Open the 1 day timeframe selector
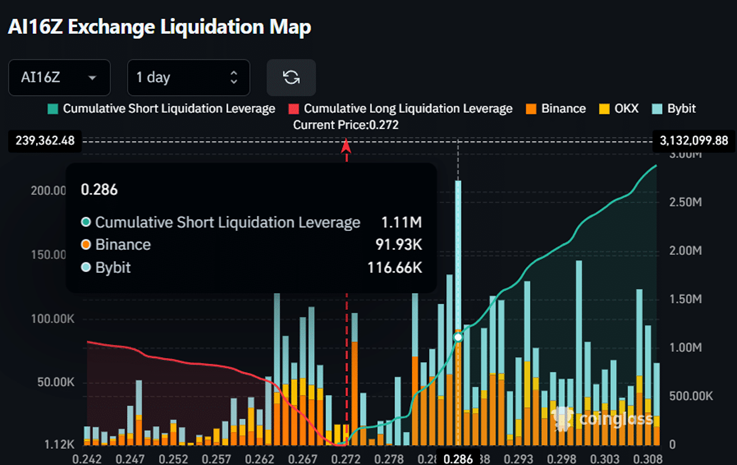 [x=188, y=77]
